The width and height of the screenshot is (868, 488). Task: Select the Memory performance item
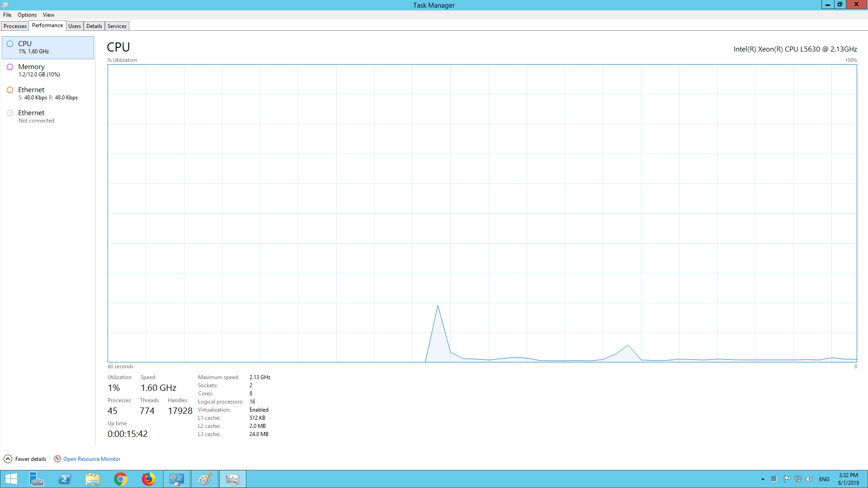[47, 70]
